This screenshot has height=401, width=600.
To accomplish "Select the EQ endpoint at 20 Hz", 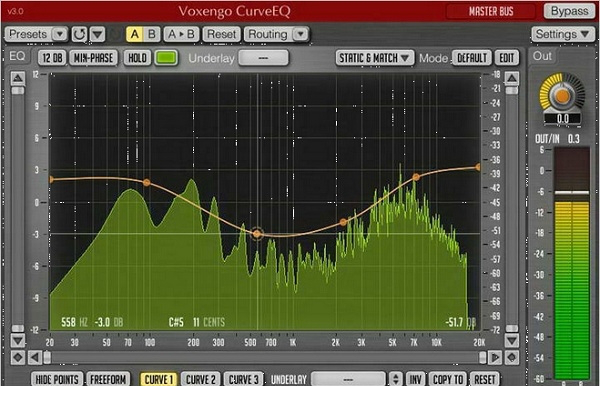I will pos(51,179).
